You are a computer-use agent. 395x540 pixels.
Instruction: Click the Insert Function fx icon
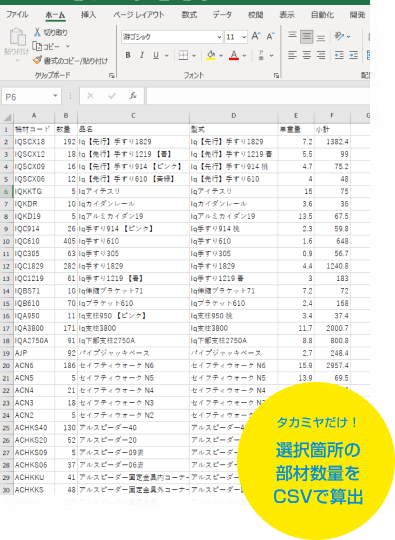click(x=133, y=96)
